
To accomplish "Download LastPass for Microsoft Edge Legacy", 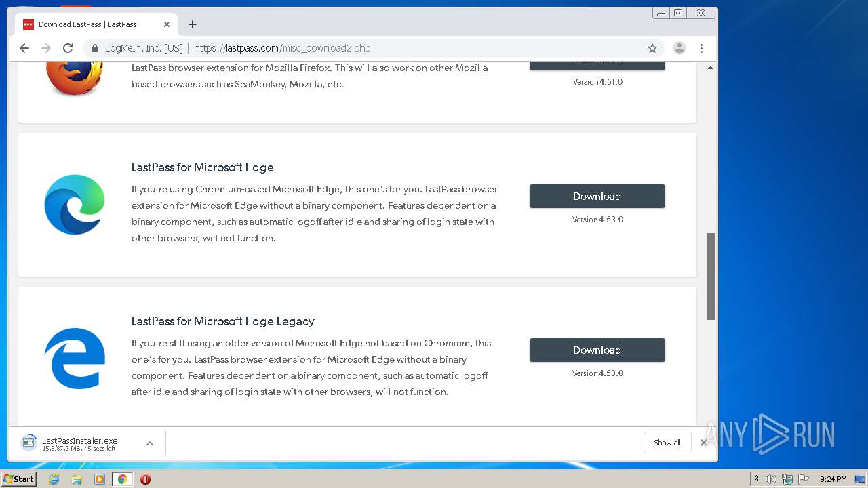I will click(x=597, y=350).
